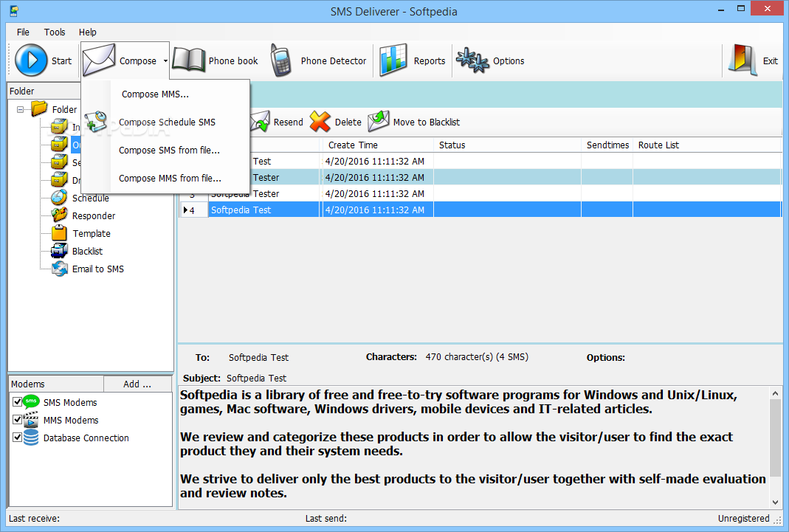Click the red Delete X icon
Image resolution: width=789 pixels, height=532 pixels.
pyautogui.click(x=320, y=122)
